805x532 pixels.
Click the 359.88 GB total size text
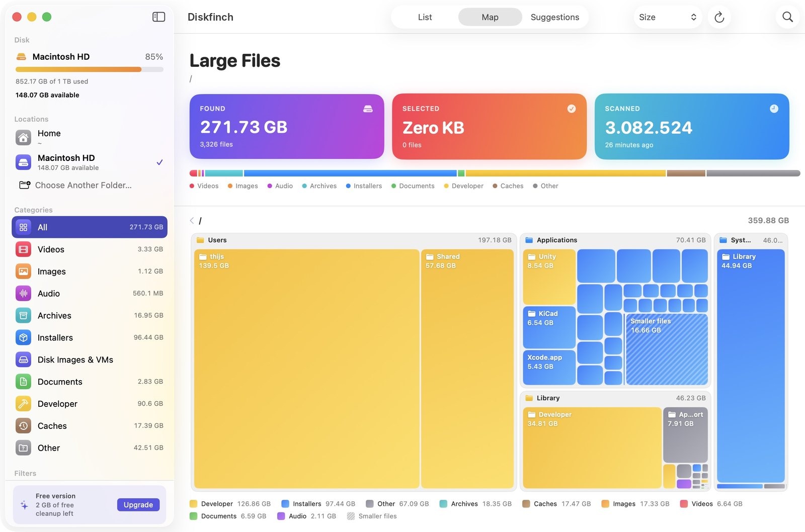click(x=768, y=221)
